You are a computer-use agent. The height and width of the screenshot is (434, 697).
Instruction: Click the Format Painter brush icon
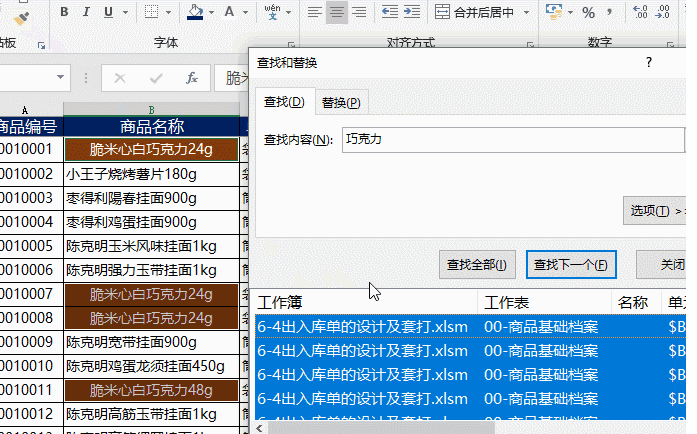(23, 15)
